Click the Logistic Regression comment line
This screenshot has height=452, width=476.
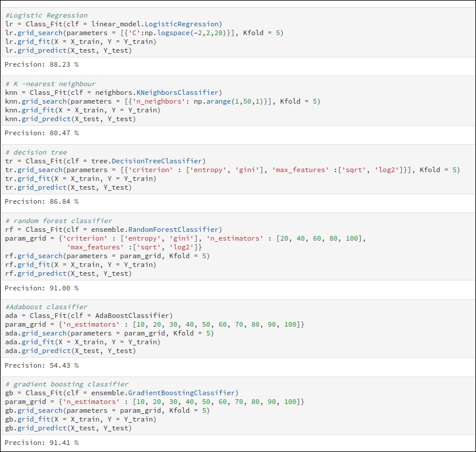pos(46,15)
